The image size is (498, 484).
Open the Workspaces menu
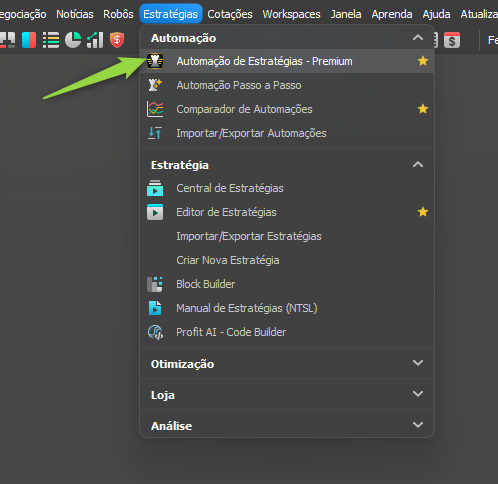coord(291,14)
